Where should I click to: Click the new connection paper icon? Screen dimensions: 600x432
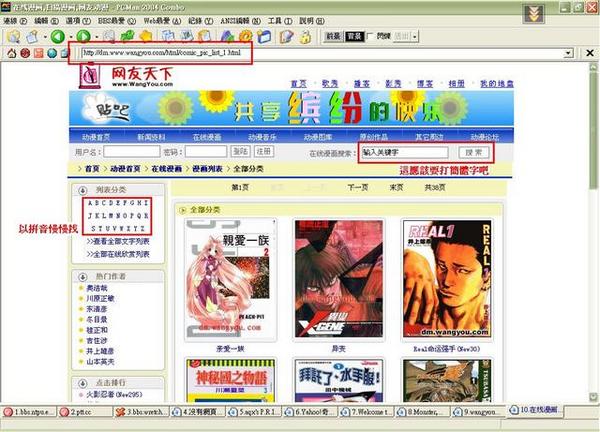(x=33, y=36)
